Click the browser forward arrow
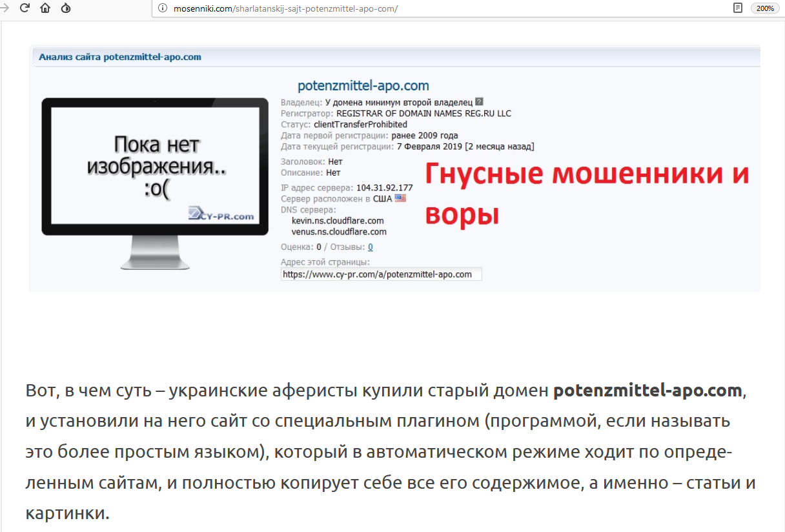Viewport: 785px width, 532px height. (5, 8)
